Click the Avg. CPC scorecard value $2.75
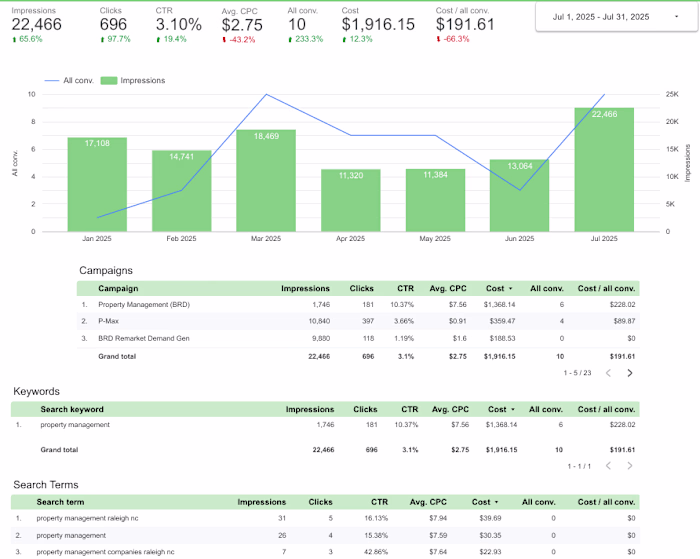This screenshot has width=700, height=559. pyautogui.click(x=242, y=25)
